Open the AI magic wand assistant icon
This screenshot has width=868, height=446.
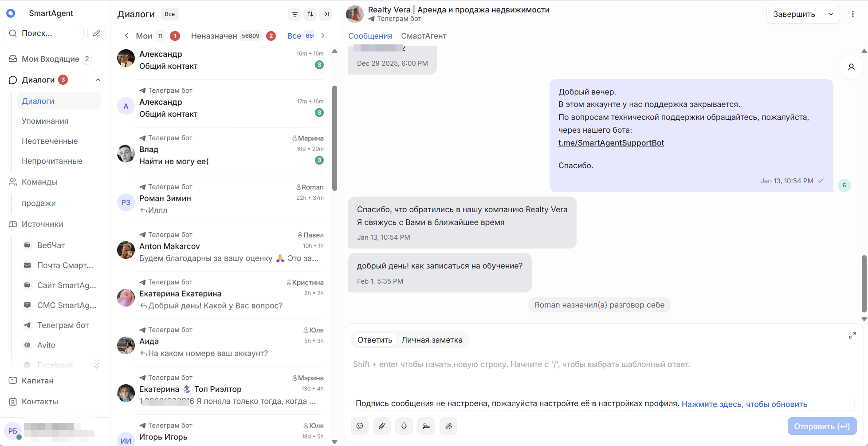pos(448,426)
